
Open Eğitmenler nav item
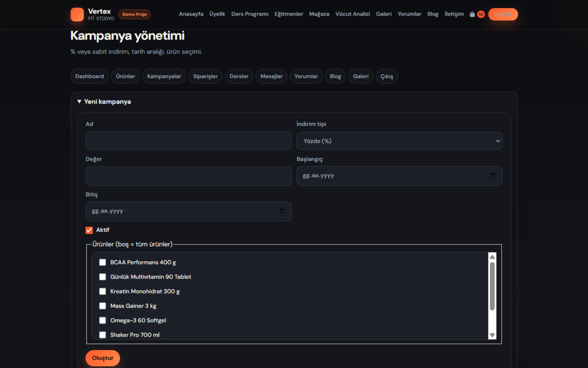[x=289, y=14]
